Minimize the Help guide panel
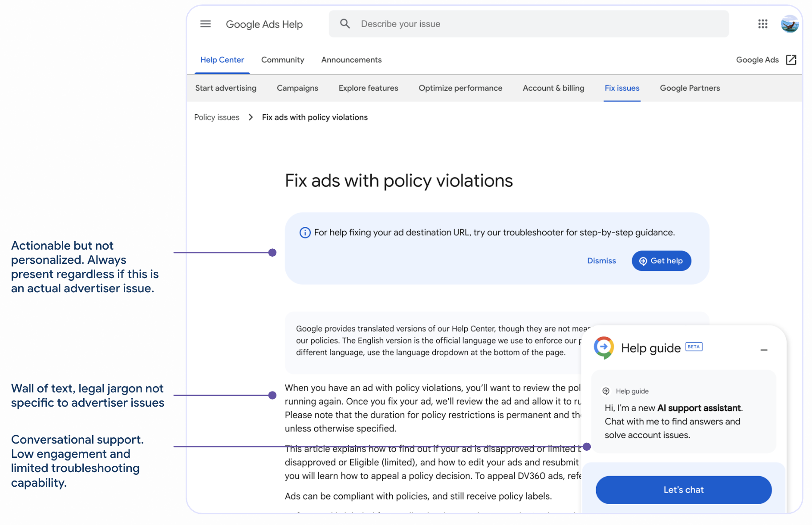Image resolution: width=812 pixels, height=525 pixels. point(764,350)
